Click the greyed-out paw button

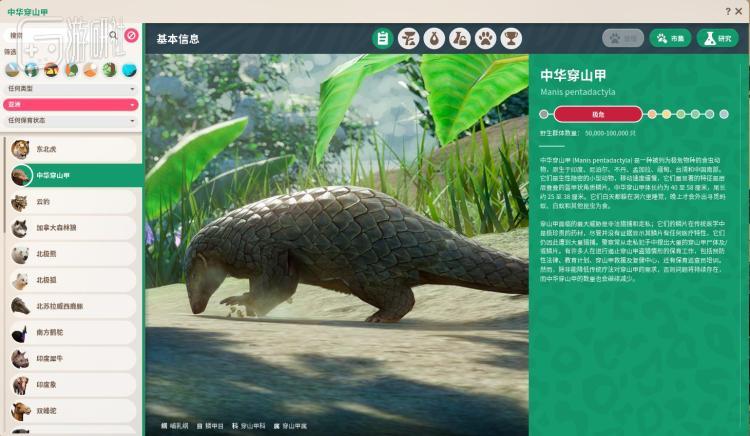point(623,38)
